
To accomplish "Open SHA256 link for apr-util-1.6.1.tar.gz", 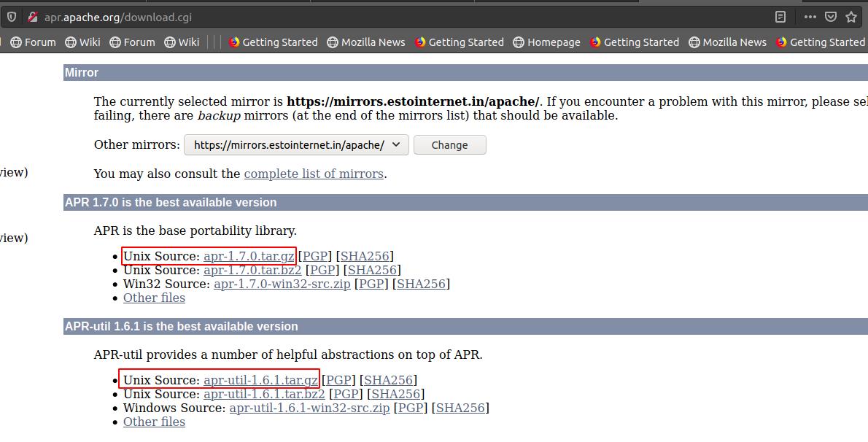I will (389, 381).
